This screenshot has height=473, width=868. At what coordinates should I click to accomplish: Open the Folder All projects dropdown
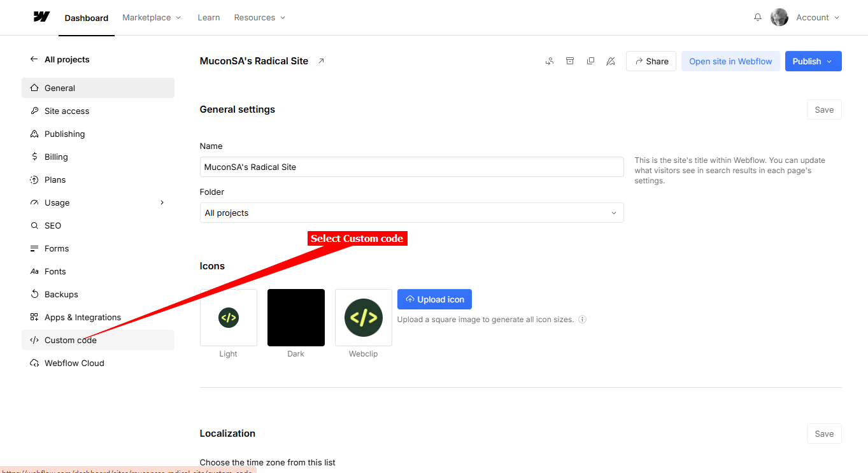click(411, 213)
